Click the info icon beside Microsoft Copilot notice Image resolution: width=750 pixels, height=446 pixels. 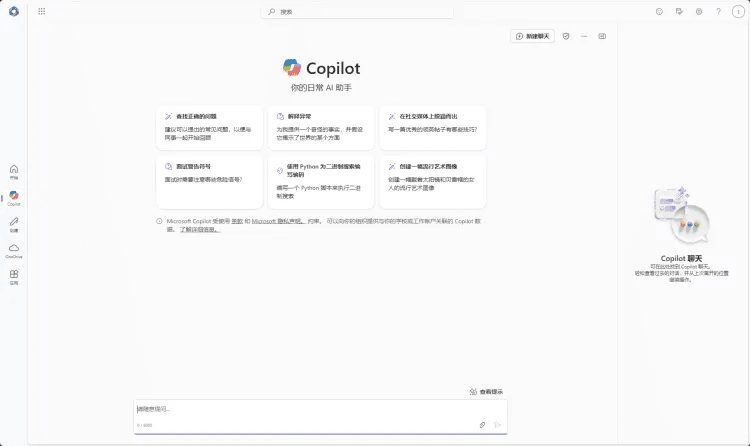pos(159,221)
